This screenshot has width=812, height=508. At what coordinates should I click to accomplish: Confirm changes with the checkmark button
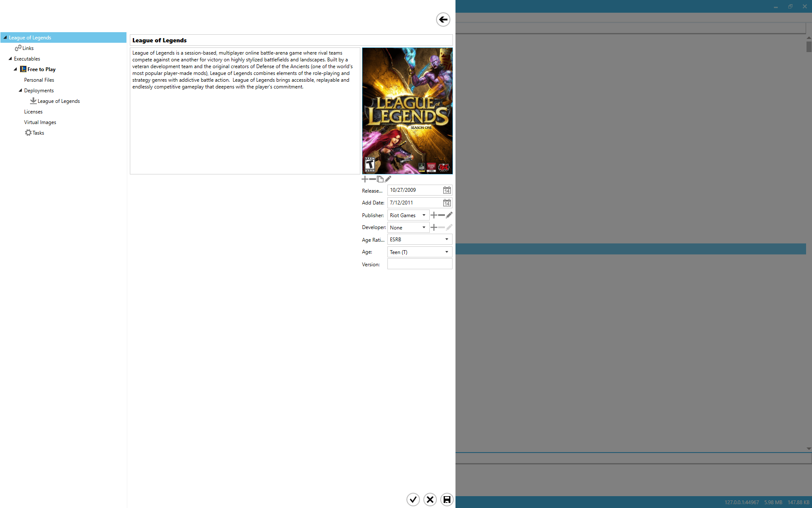[413, 500]
